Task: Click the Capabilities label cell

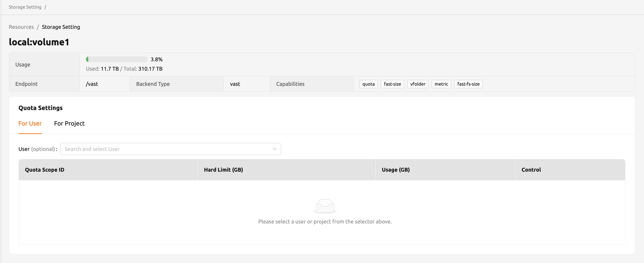Action: [x=311, y=84]
